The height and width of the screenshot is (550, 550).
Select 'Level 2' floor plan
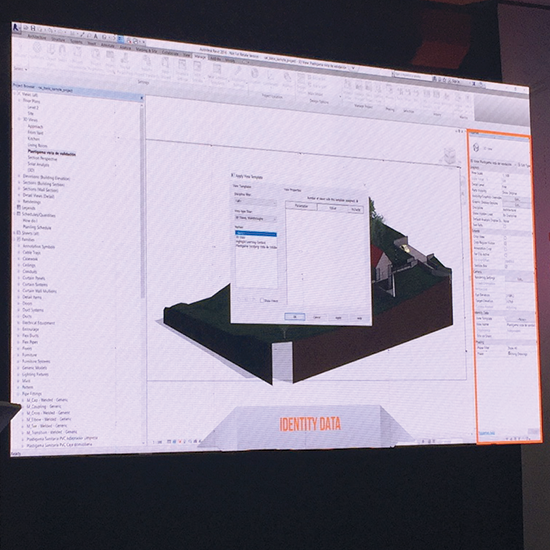33,108
